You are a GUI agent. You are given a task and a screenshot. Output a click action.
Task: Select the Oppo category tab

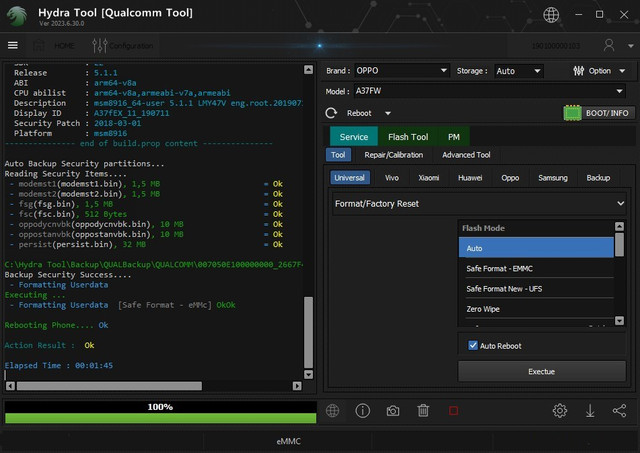coord(510,178)
